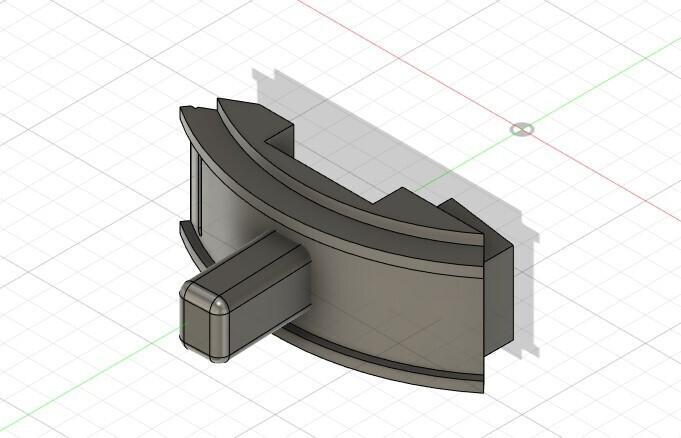Select the rectangular block face on the model's right end
This screenshot has height=438, width=681.
[x=498, y=300]
